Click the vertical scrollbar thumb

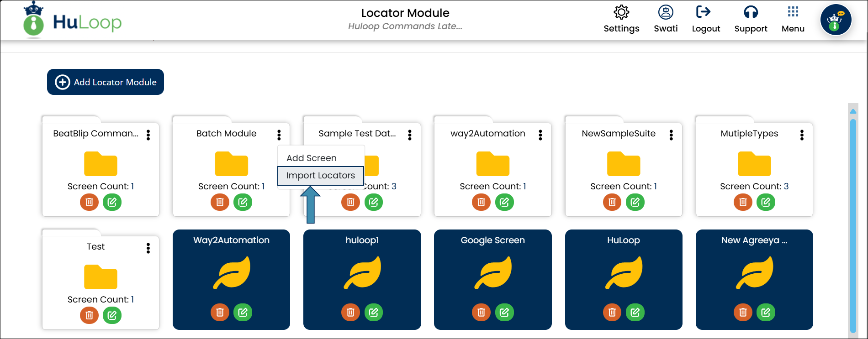pyautogui.click(x=853, y=226)
